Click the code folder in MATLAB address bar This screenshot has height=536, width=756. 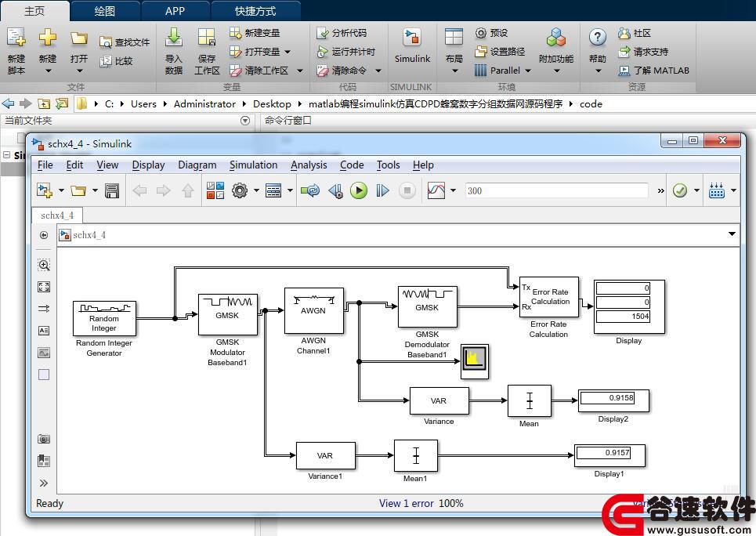click(x=591, y=103)
